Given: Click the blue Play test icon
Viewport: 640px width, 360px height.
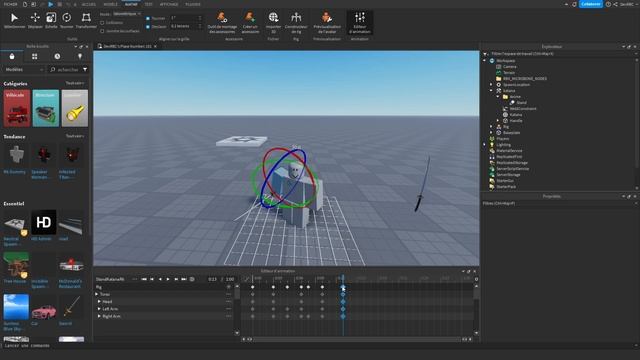Looking at the screenshot, I should [x=51, y=4].
